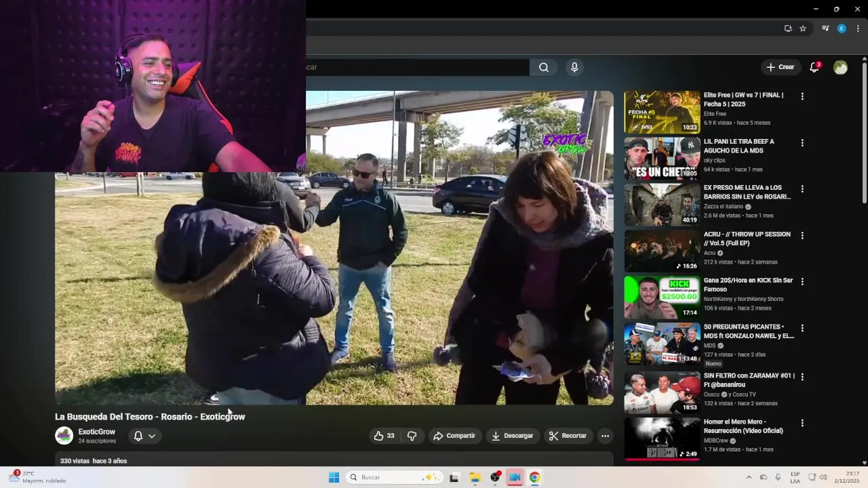Image resolution: width=868 pixels, height=488 pixels.
Task: Open SIN FILTRO con ZARAMAY video title
Action: click(x=749, y=380)
